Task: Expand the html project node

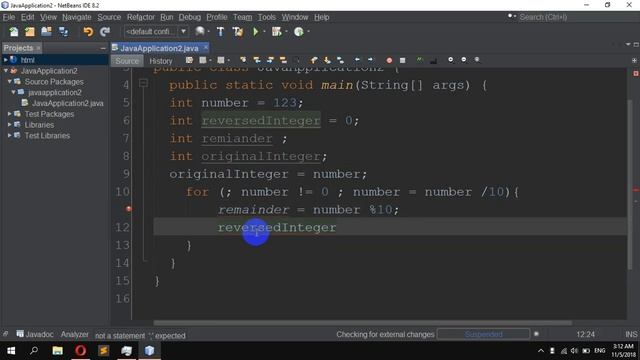Action: pos(6,60)
